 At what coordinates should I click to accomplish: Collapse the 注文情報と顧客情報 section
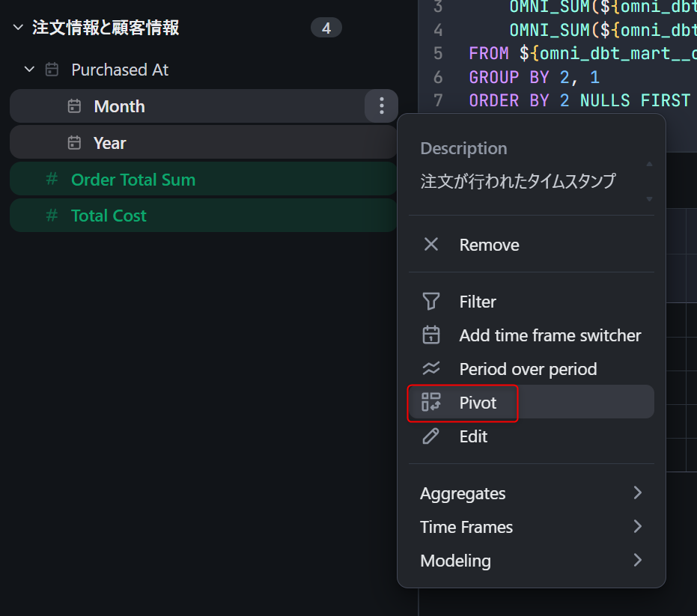(19, 28)
